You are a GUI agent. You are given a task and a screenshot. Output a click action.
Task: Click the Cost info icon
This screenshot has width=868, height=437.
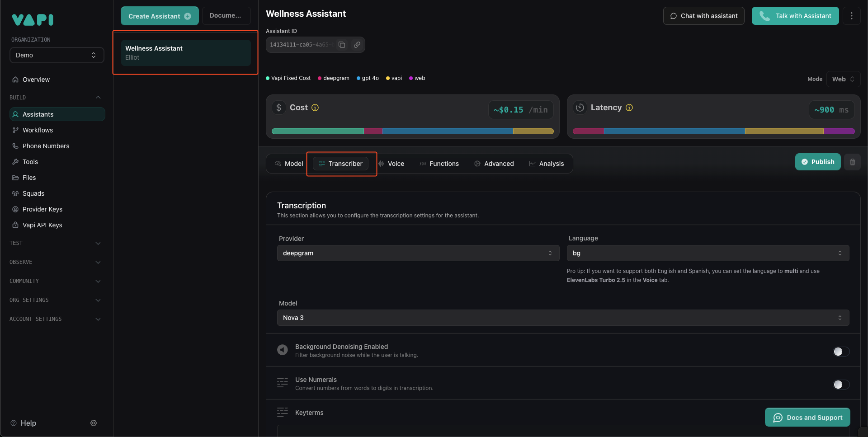(315, 108)
